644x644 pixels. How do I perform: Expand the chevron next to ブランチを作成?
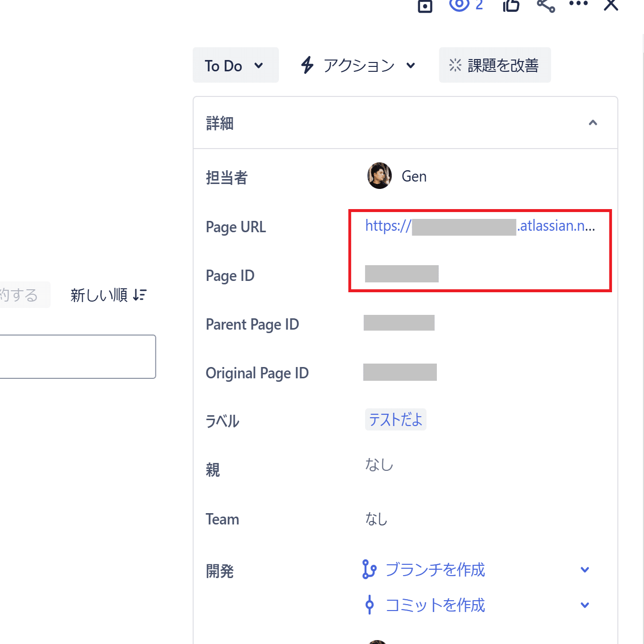(584, 570)
